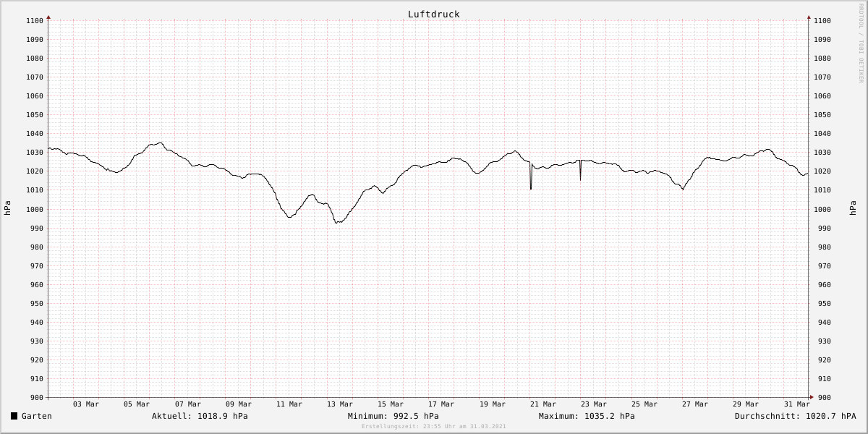Click the 15 Mar date label
The height and width of the screenshot is (434, 868).
pos(391,404)
